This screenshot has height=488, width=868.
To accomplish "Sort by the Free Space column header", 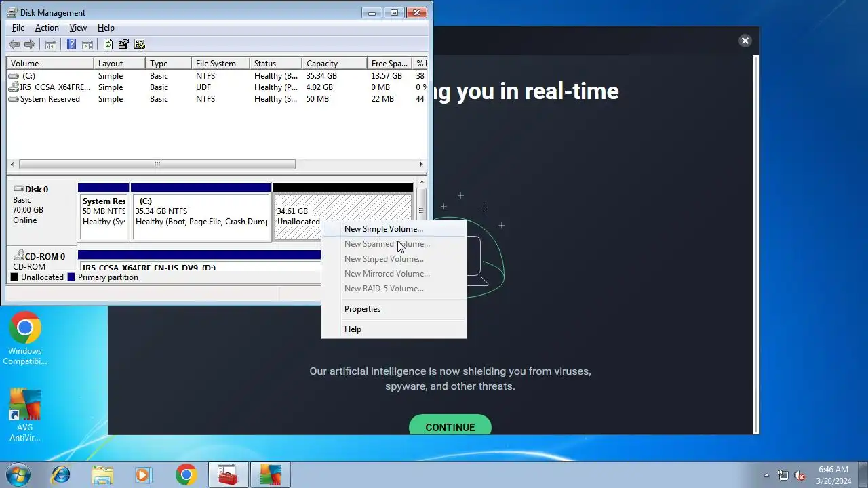I will [x=389, y=64].
